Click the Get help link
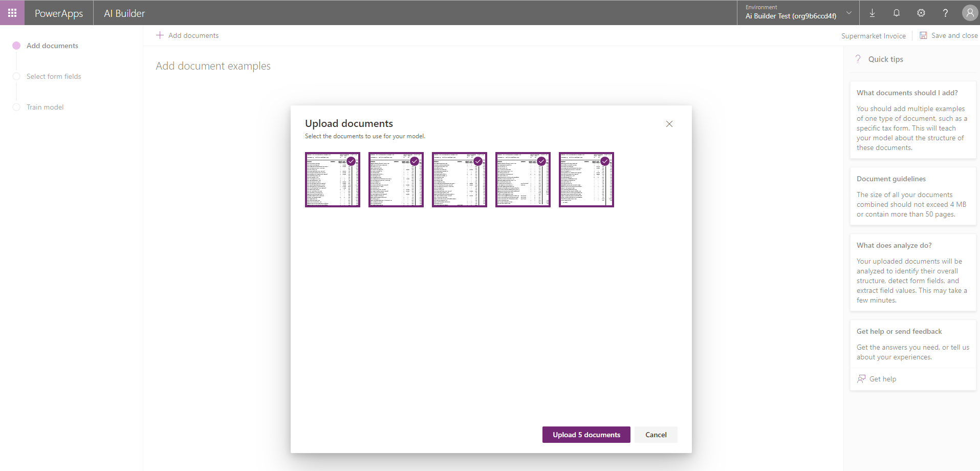This screenshot has width=980, height=471. (x=882, y=379)
